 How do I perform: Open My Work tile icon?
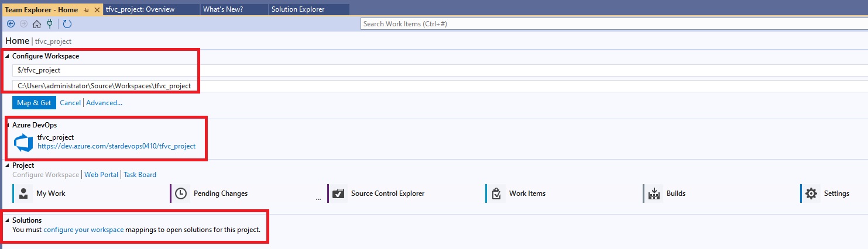point(23,193)
